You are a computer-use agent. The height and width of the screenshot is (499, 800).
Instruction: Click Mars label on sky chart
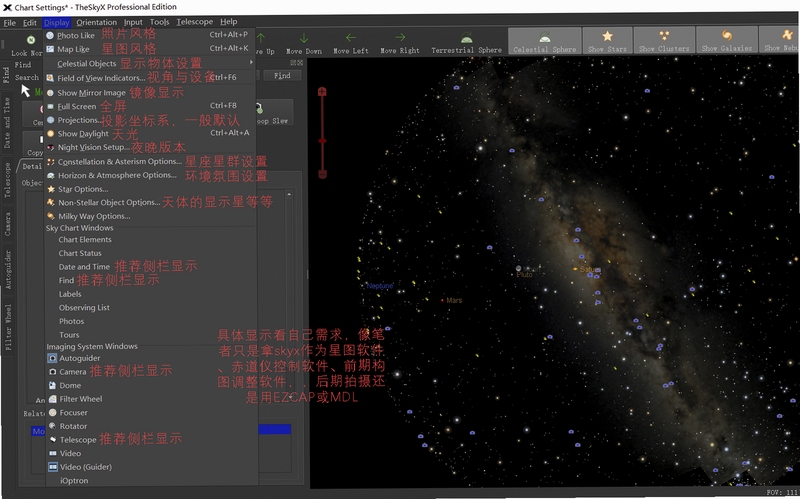click(x=454, y=301)
